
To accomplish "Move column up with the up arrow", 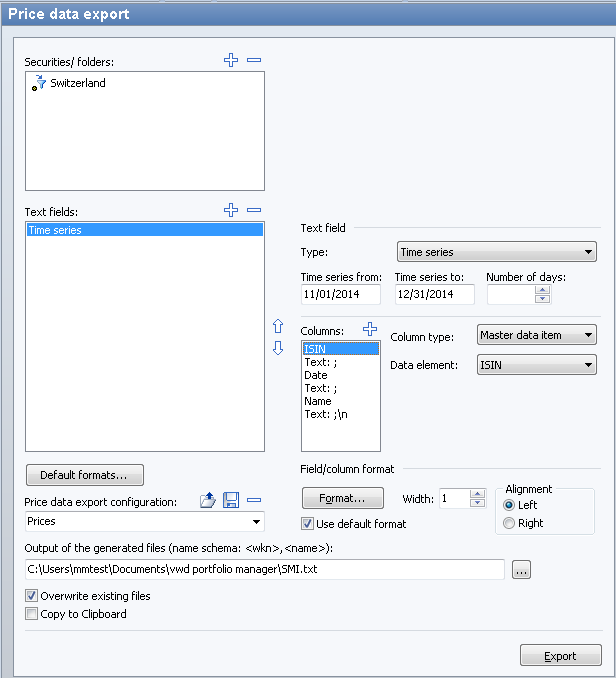I will (279, 327).
